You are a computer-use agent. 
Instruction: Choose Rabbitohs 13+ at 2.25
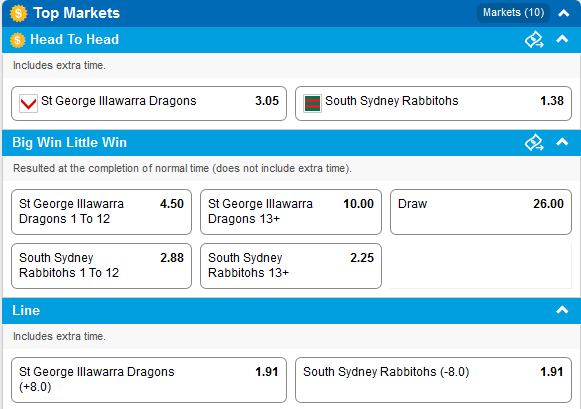(x=291, y=266)
